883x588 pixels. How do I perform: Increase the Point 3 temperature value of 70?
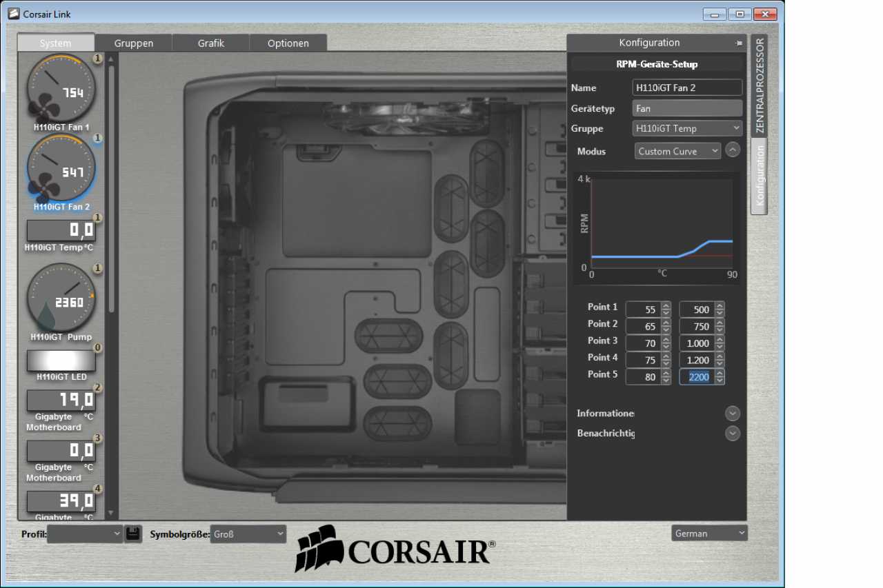666,340
